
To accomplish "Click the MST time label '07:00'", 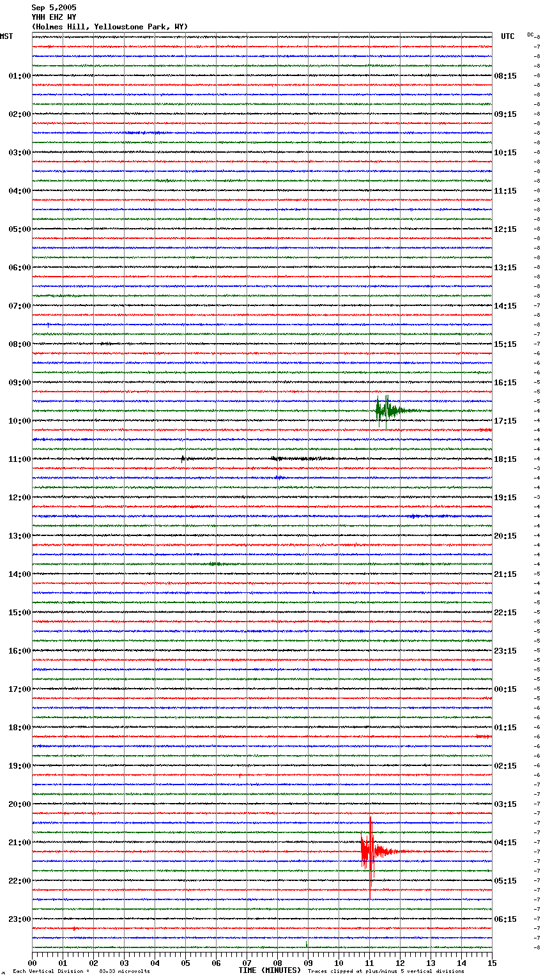I will pyautogui.click(x=20, y=306).
